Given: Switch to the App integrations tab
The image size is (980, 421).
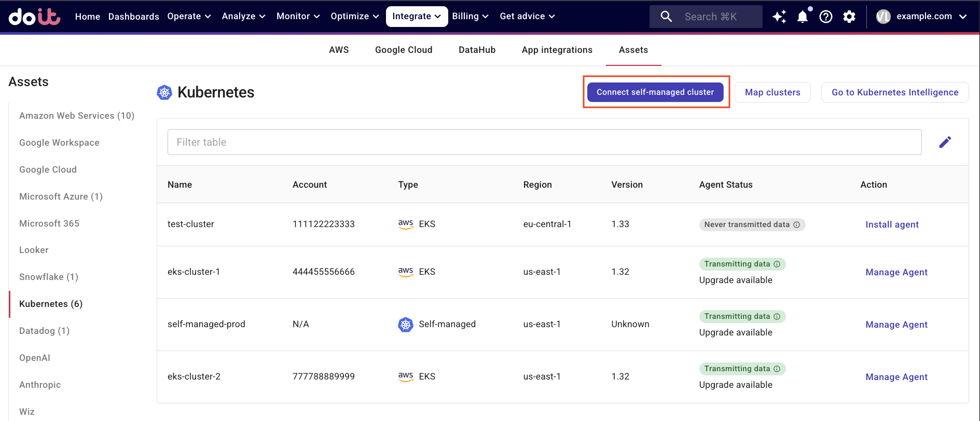Looking at the screenshot, I should point(557,50).
